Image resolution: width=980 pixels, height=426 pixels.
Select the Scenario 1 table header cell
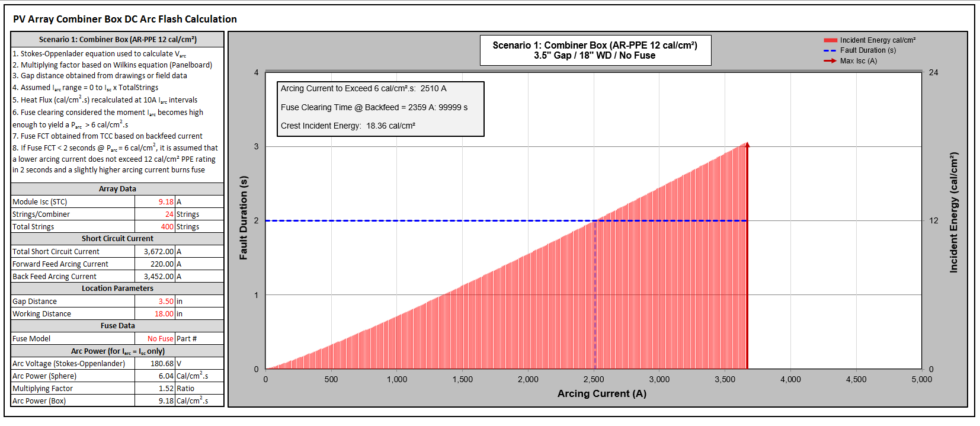click(117, 40)
